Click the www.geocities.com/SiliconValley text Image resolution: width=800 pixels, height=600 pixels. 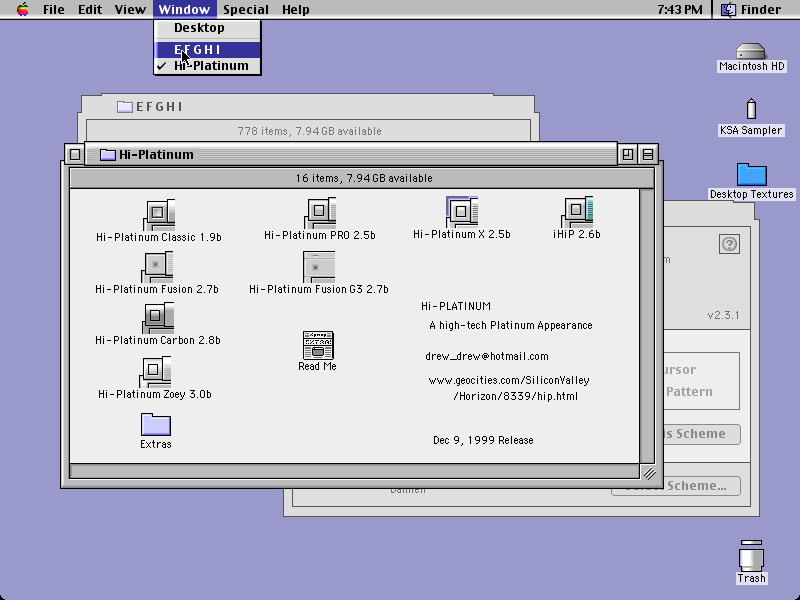509,380
